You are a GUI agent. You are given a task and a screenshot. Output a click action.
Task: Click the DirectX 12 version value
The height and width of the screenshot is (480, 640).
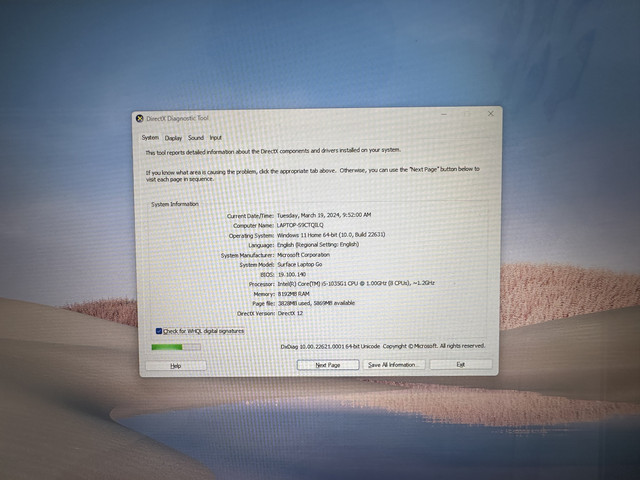pos(290,313)
